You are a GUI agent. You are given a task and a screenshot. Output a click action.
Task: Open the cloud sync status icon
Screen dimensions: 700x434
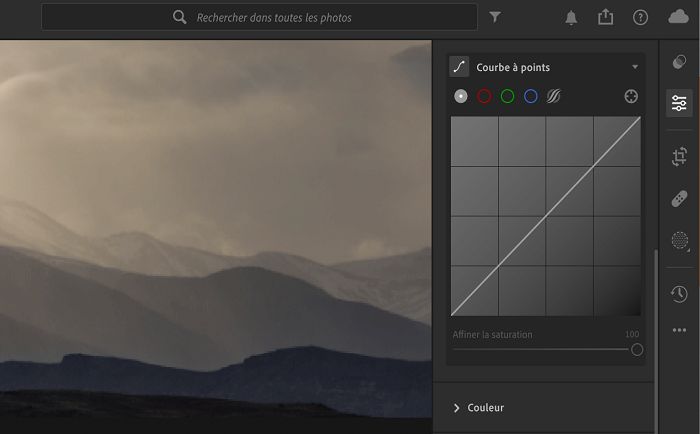pyautogui.click(x=678, y=17)
